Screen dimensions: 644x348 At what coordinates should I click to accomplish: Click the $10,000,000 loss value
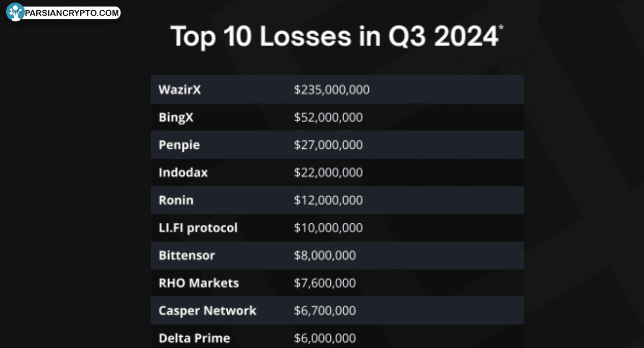(328, 228)
